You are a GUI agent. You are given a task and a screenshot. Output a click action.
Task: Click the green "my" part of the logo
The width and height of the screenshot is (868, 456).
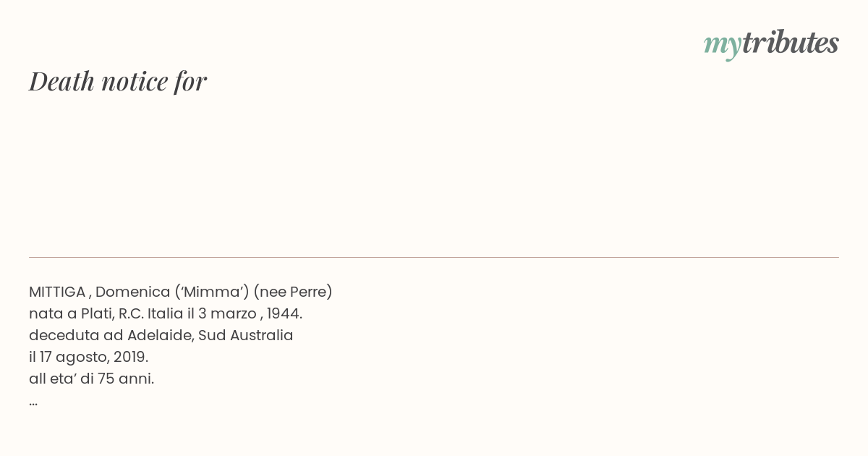723,46
